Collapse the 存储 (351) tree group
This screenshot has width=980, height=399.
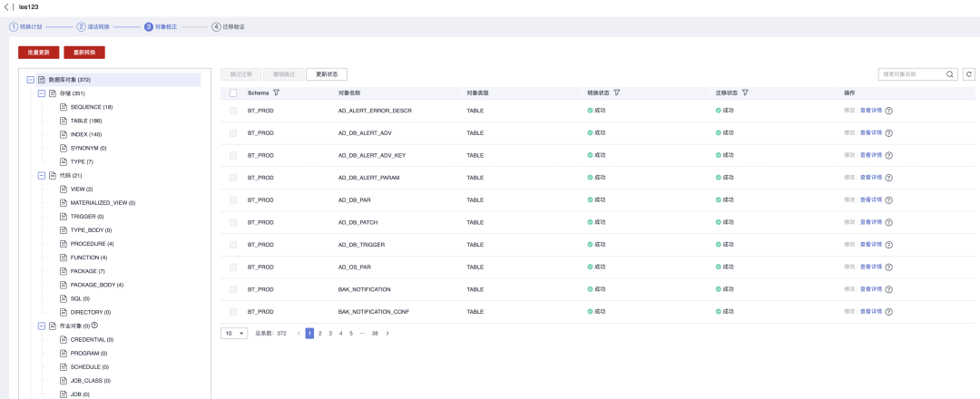42,93
